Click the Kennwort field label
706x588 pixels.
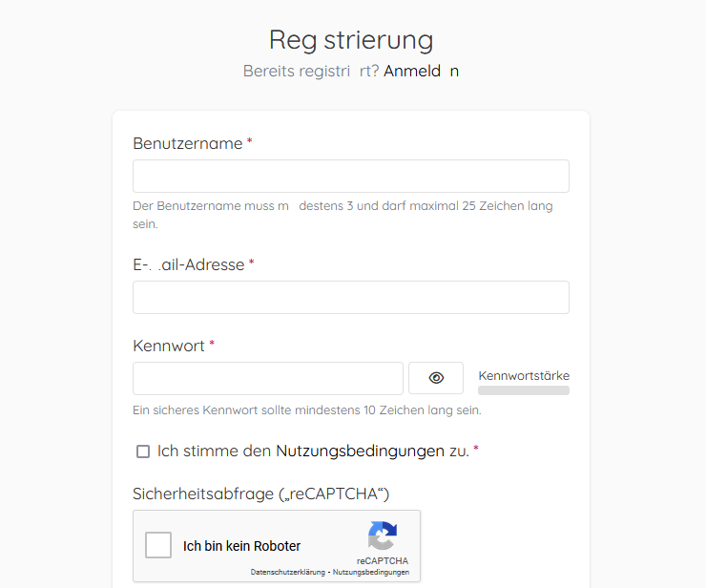click(169, 346)
